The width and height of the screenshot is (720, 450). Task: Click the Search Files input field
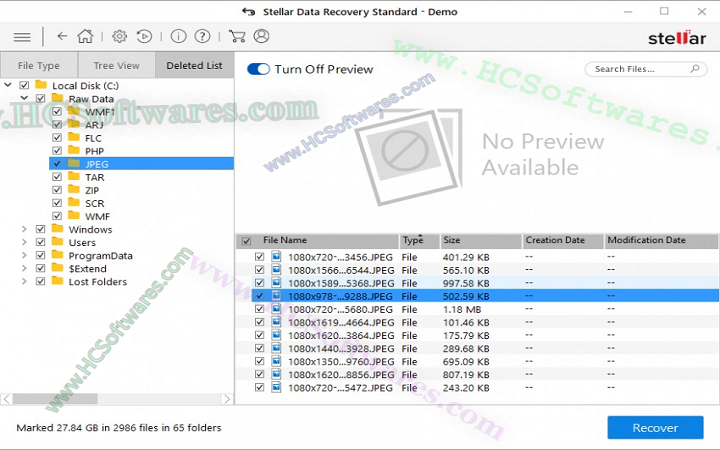637,69
